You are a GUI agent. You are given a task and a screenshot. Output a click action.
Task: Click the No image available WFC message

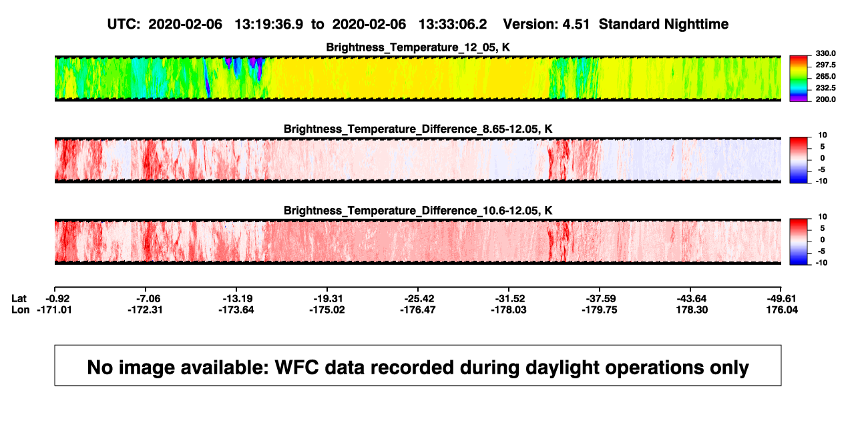point(418,366)
